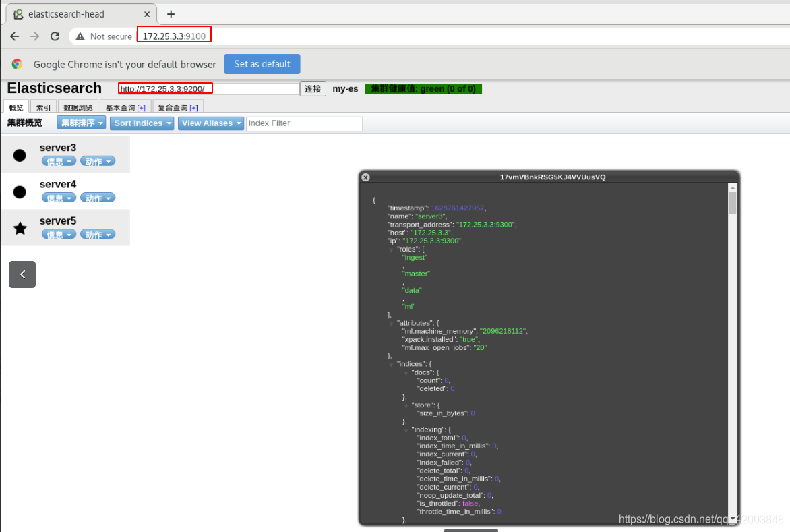Click the transport_address value 172.25.3.3:9300
The image size is (790, 532).
(486, 225)
